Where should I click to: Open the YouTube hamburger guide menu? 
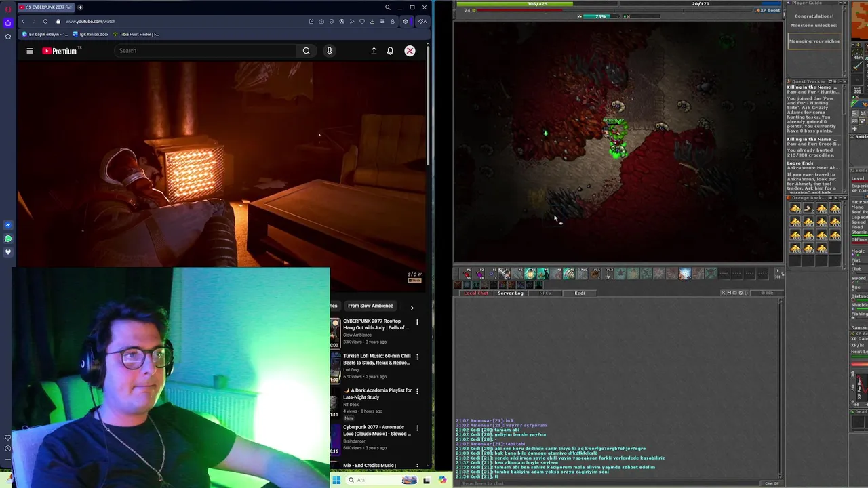pyautogui.click(x=30, y=51)
